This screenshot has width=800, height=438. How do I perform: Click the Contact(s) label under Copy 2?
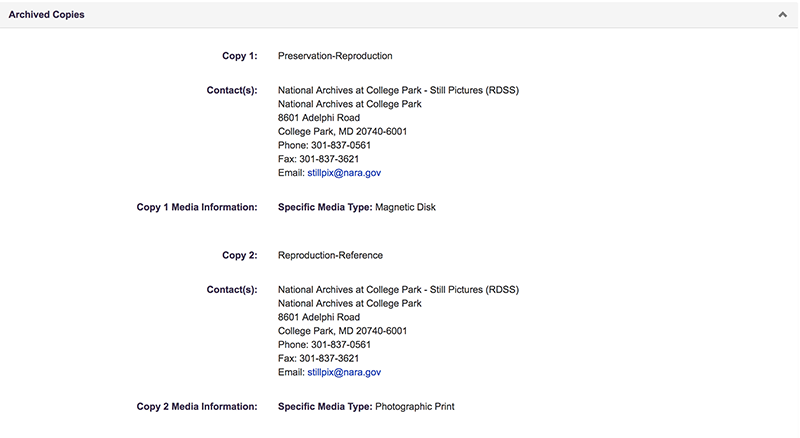(230, 289)
